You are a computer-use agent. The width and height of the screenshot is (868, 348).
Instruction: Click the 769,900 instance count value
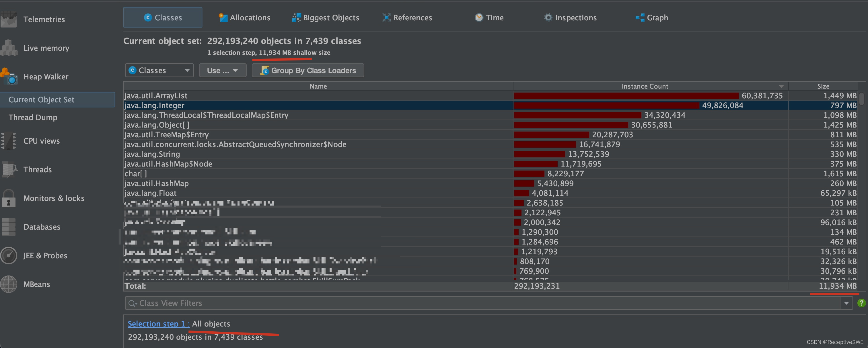coord(534,271)
